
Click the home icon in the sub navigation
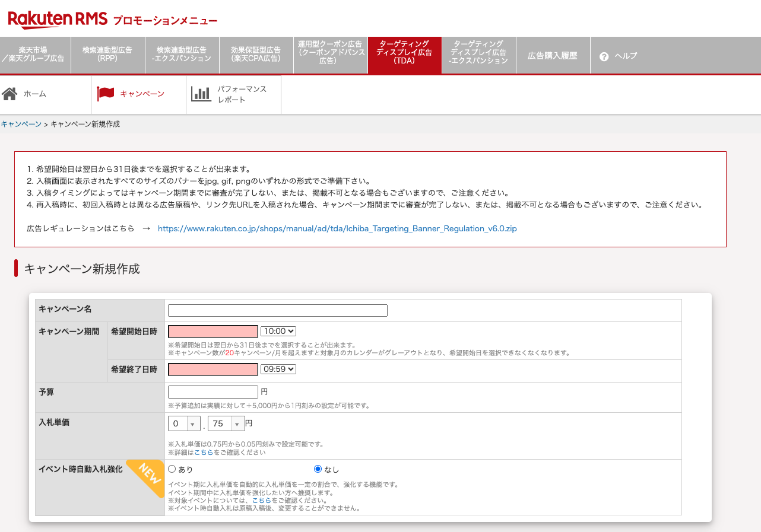pos(8,92)
